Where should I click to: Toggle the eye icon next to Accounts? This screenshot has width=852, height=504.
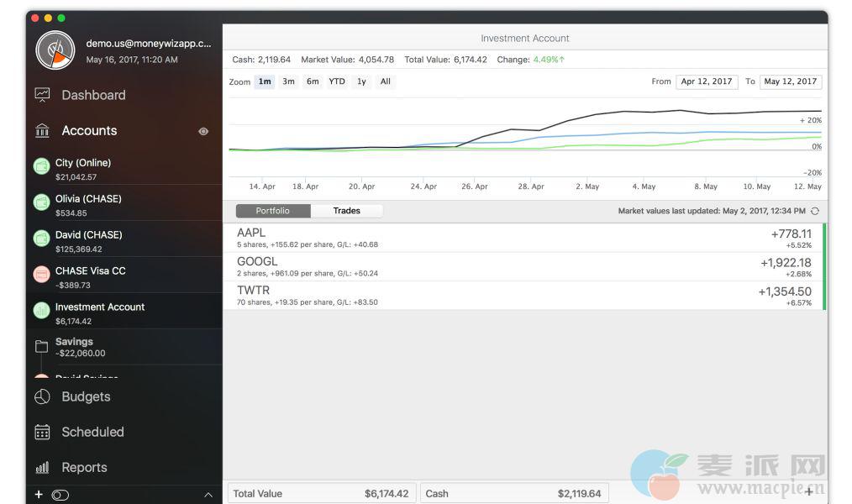203,131
